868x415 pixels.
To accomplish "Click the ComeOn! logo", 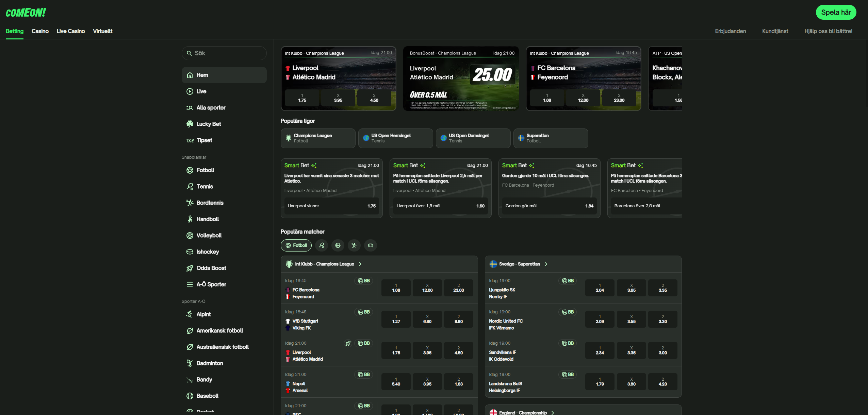I will [x=26, y=13].
